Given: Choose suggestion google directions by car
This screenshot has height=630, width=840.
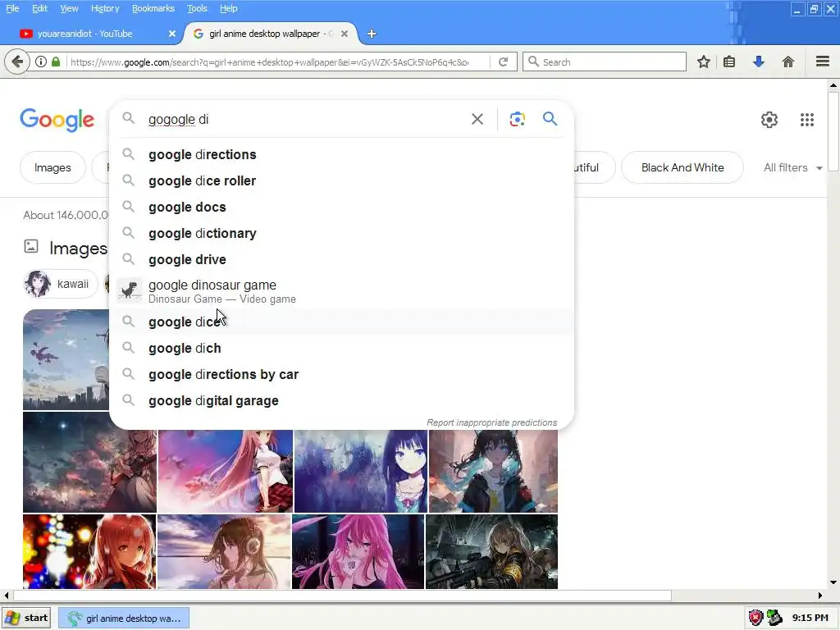Looking at the screenshot, I should pyautogui.click(x=342, y=374).
